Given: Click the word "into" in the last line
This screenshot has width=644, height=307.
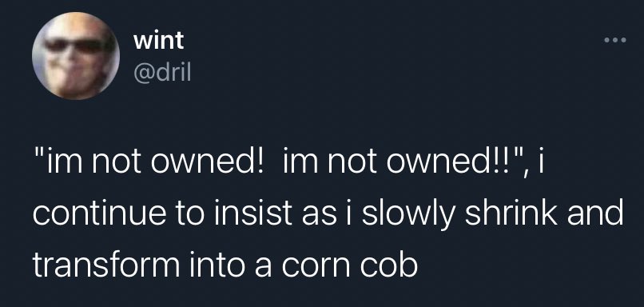Looking at the screenshot, I should point(217,265).
